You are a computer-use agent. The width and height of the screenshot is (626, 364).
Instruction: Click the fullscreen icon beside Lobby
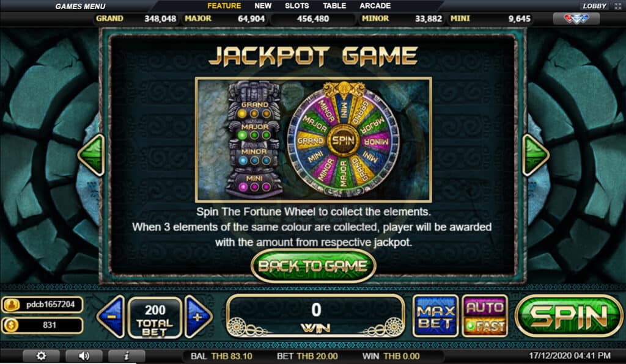[617, 6]
